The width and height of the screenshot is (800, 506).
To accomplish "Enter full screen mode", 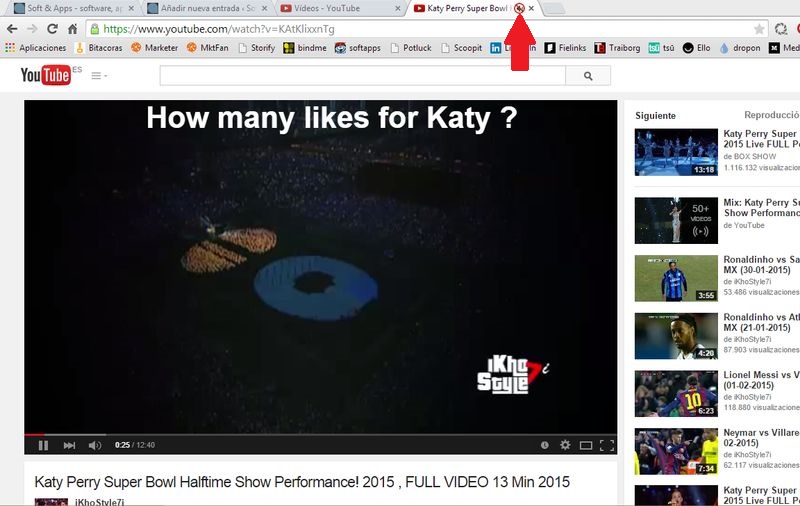I will tap(607, 445).
